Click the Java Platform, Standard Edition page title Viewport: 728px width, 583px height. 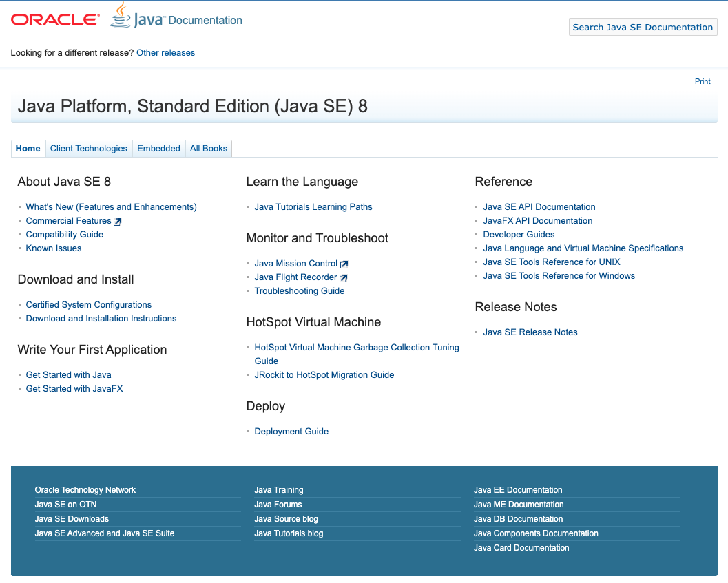[193, 106]
